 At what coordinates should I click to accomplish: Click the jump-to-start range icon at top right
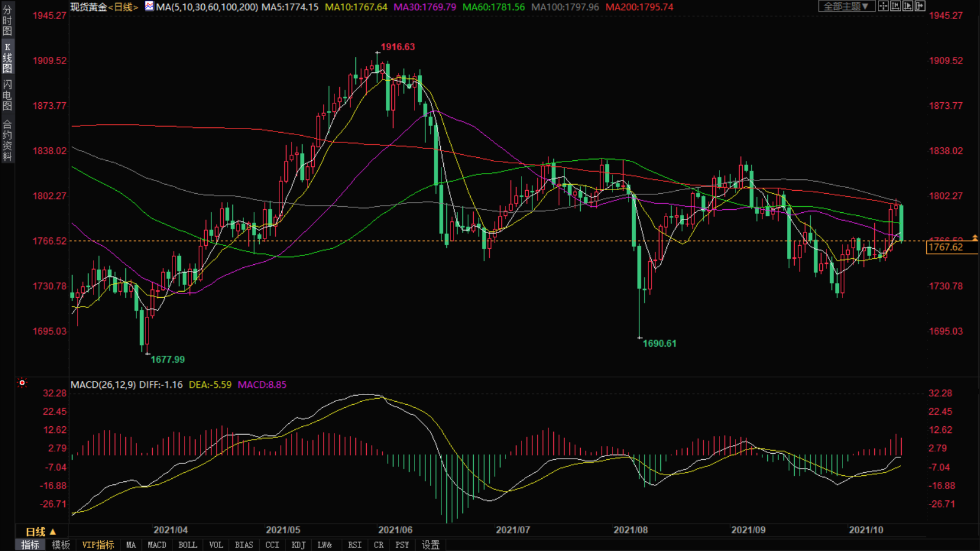click(x=896, y=6)
